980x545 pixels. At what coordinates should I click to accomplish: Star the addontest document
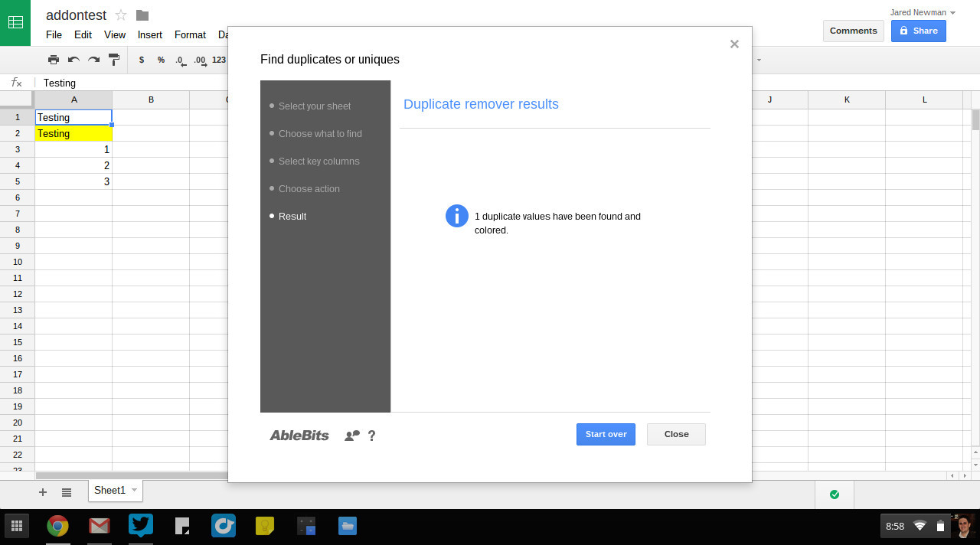121,15
